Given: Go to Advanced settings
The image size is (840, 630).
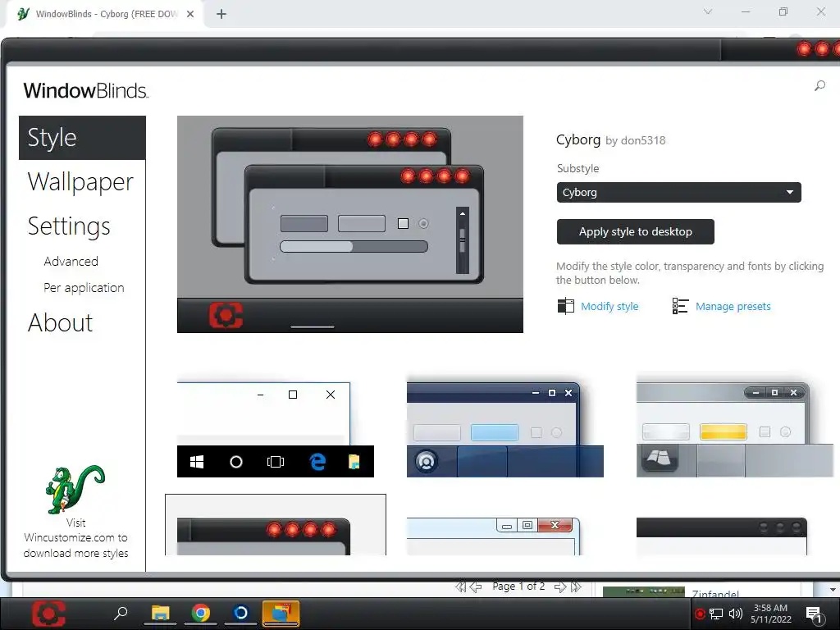Looking at the screenshot, I should (71, 262).
